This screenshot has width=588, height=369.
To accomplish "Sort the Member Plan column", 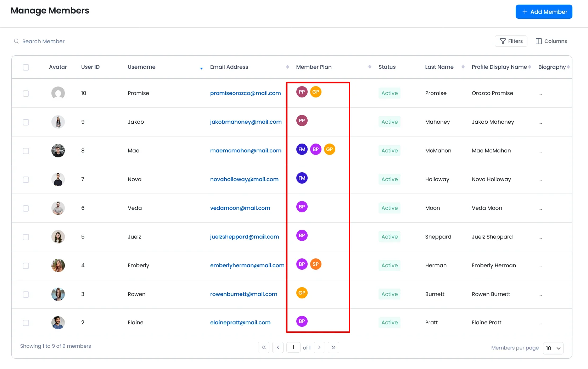I will [x=370, y=67].
